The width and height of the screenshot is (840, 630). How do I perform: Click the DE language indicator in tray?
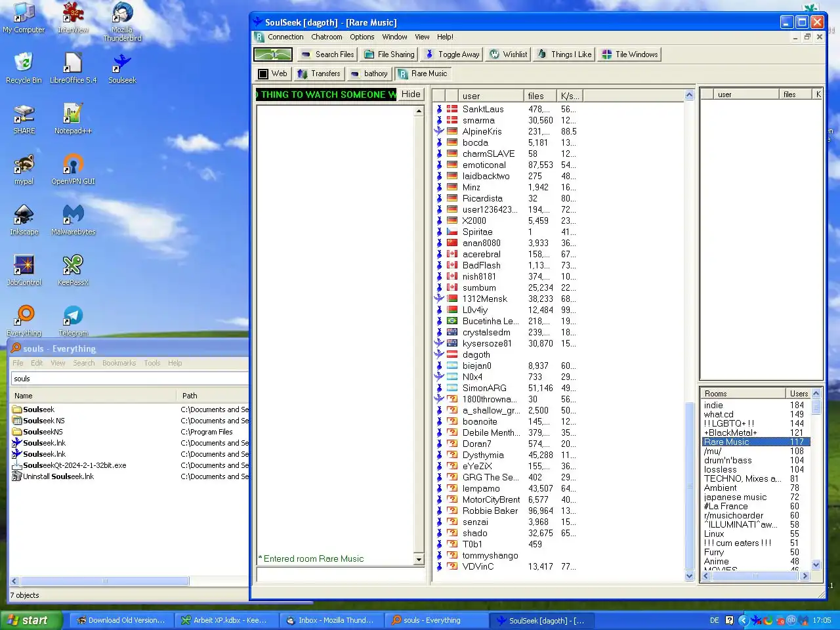pyautogui.click(x=715, y=620)
